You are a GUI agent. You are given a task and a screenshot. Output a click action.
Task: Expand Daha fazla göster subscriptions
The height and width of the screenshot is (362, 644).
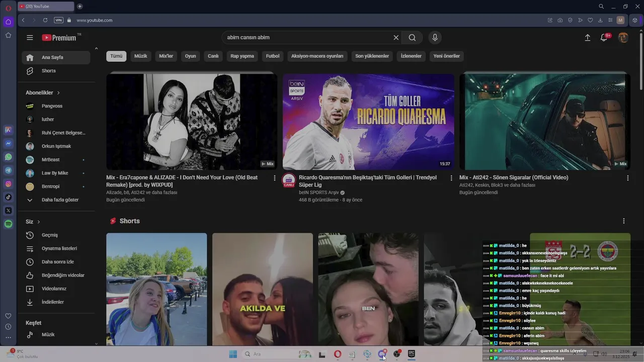point(56,200)
